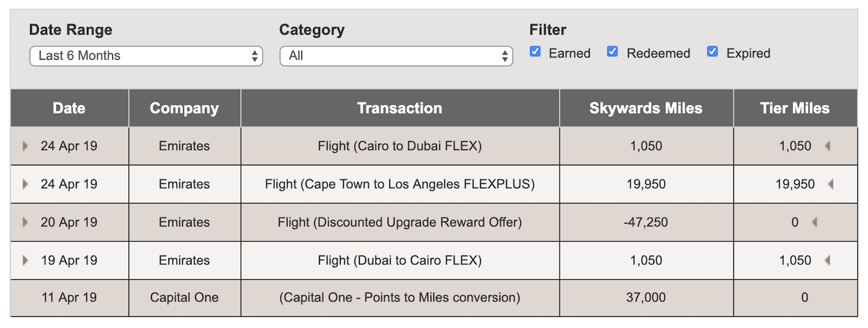Click left arrow beside Cairo to Dubai tier miles
Image resolution: width=868 pixels, height=328 pixels.
pyautogui.click(x=827, y=146)
